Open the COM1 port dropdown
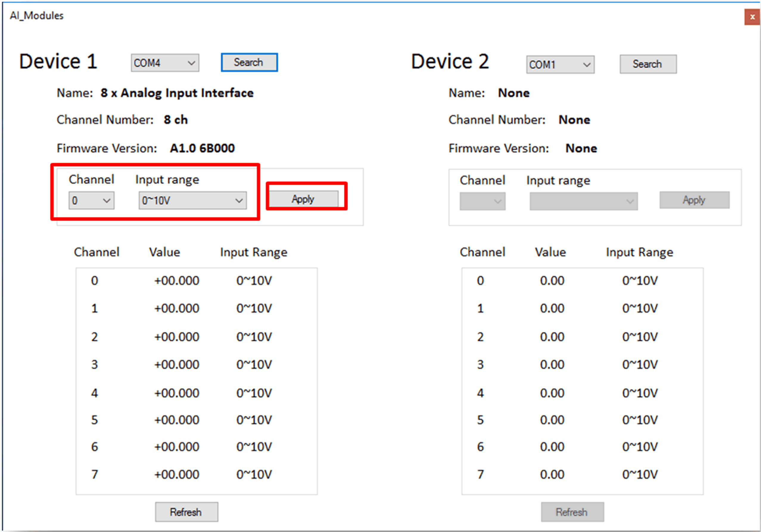The height and width of the screenshot is (532, 761). pyautogui.click(x=560, y=65)
